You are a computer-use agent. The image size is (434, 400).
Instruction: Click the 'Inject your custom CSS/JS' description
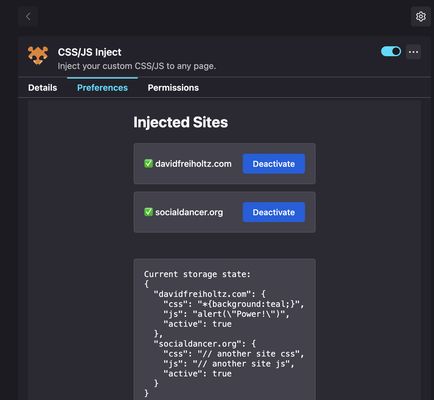click(x=137, y=66)
